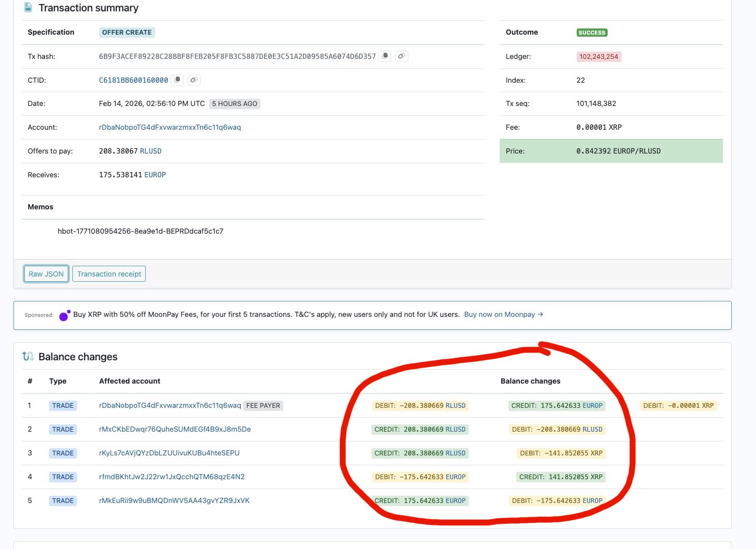The height and width of the screenshot is (549, 756).
Task: Click RLUSD token in Offers to pay
Action: coord(151,151)
